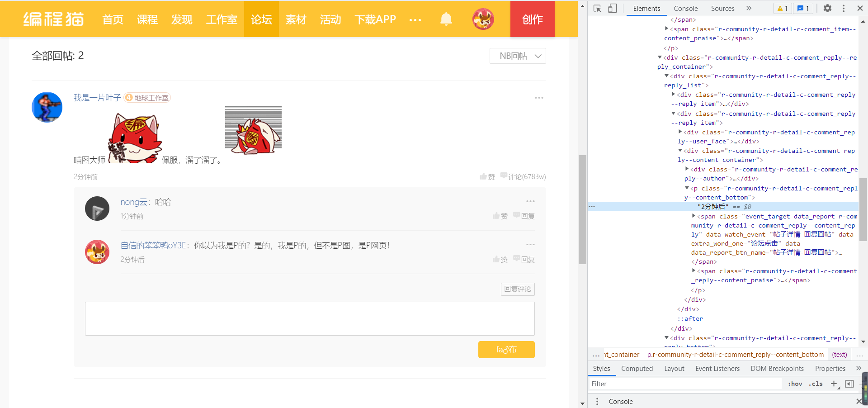Click the 地球工作室 badge
This screenshot has height=408, width=868.
147,98
